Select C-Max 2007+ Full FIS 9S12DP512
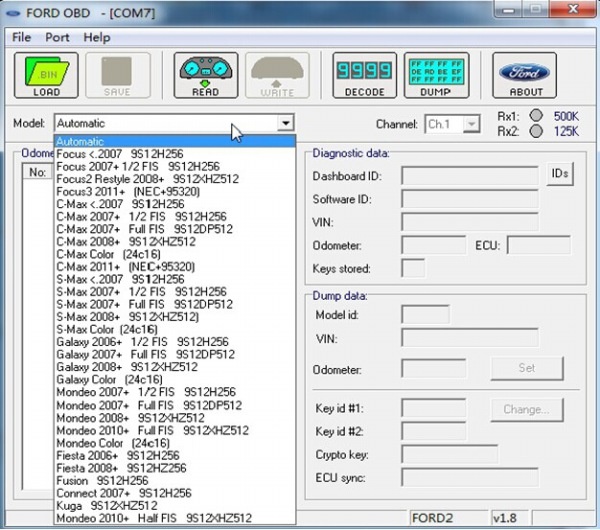This screenshot has height=530, width=600. tap(175, 229)
